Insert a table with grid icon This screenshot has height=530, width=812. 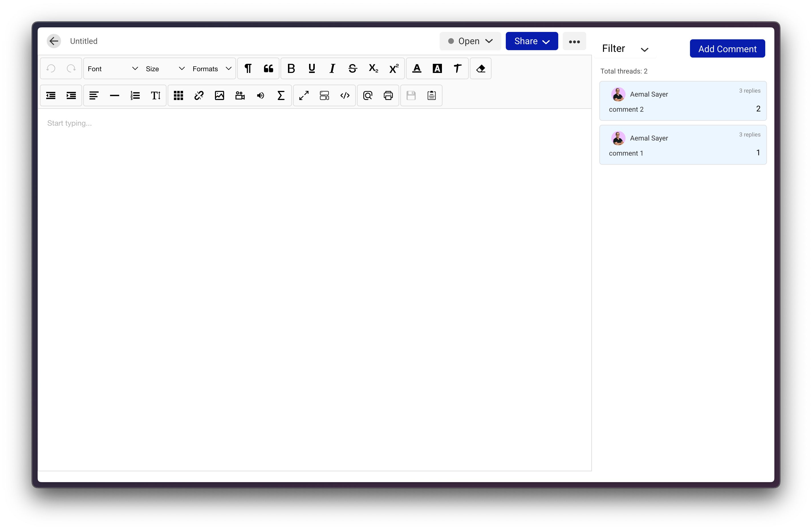pyautogui.click(x=178, y=95)
